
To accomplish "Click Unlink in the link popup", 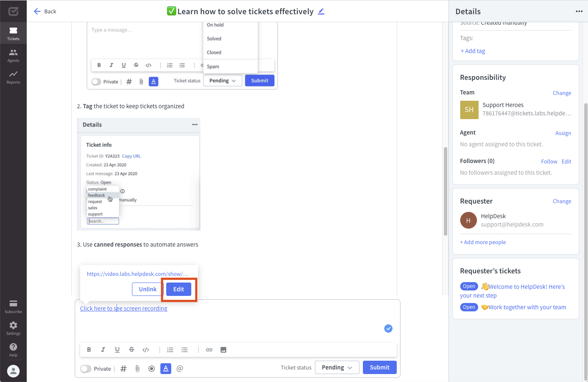I will [147, 289].
